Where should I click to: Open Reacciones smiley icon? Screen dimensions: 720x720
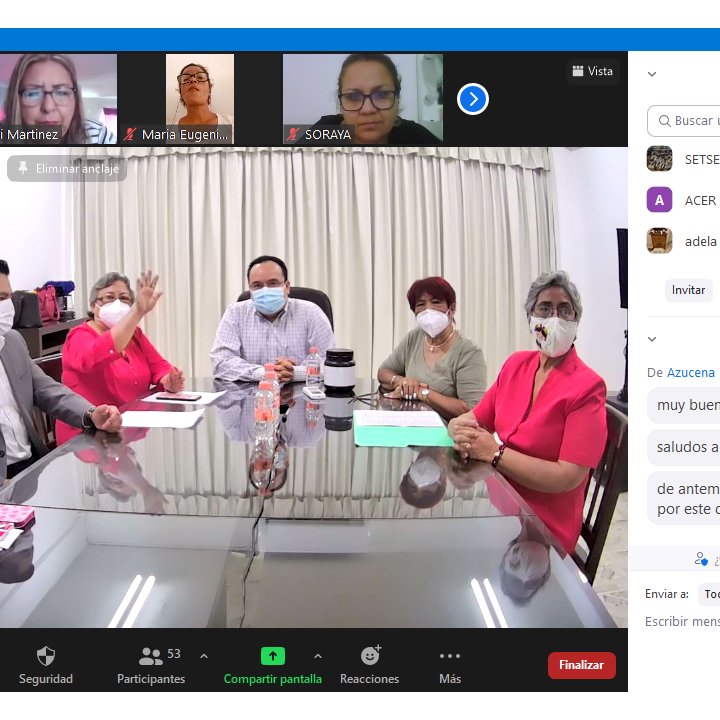[370, 656]
